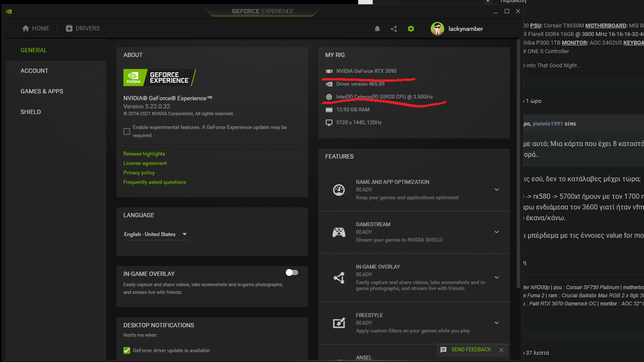644x362 pixels.
Task: Click the GPU card icon in My Rig
Action: (329, 71)
